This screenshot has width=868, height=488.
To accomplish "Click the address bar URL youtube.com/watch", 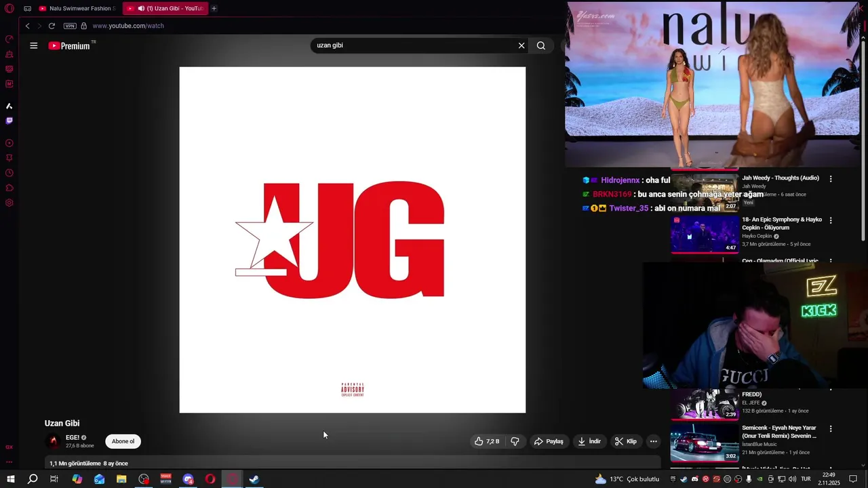I will (x=128, y=26).
